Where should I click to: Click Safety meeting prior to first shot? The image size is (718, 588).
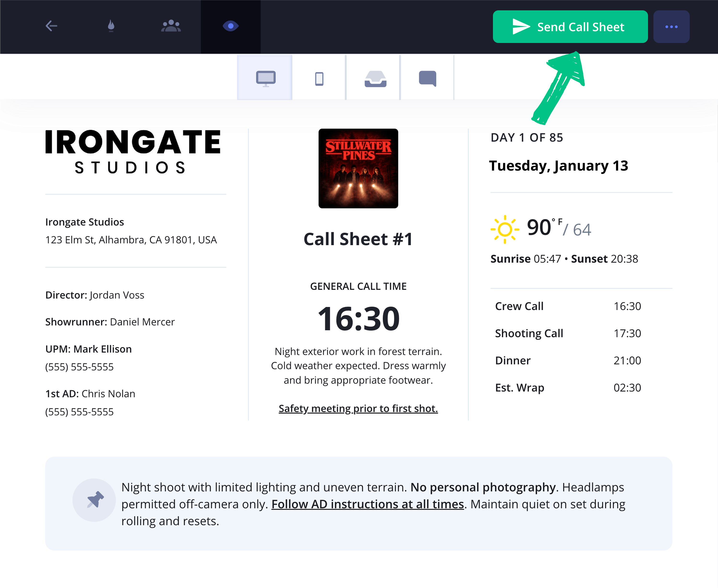pos(358,408)
